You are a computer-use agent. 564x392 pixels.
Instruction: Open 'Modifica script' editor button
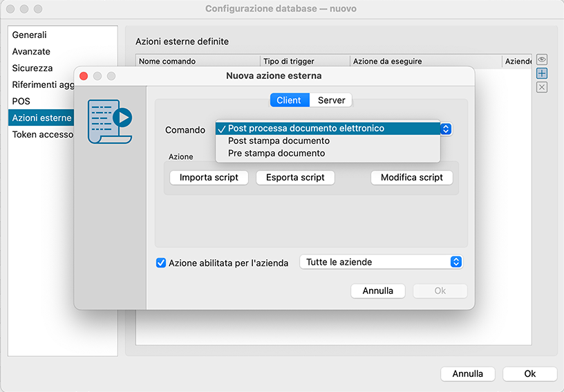(x=411, y=178)
